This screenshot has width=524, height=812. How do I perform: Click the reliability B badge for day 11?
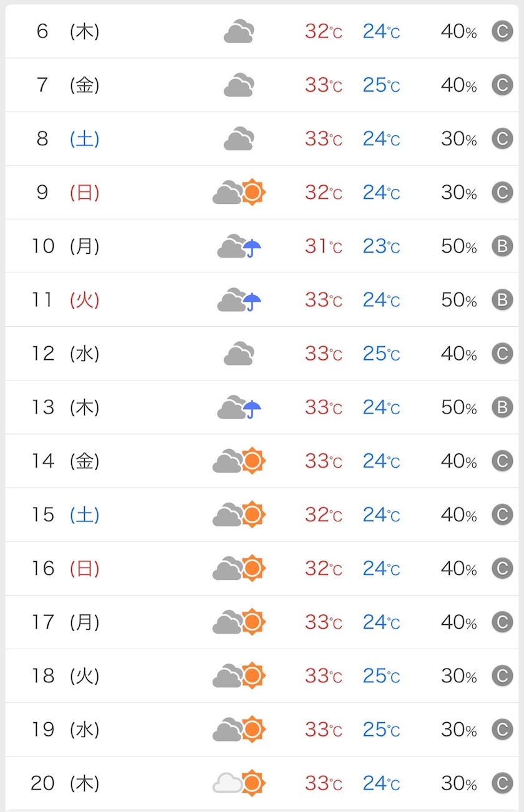(502, 301)
